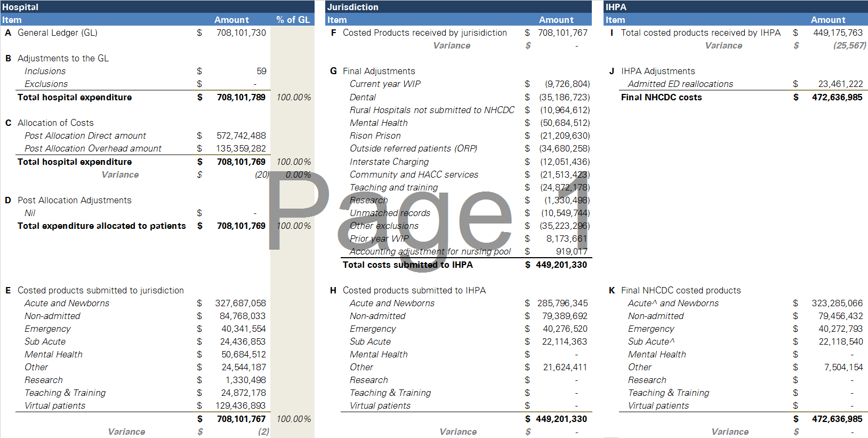Select 'Post Allocation Adjustments' heading
This screenshot has height=438, width=868.
[x=74, y=200]
